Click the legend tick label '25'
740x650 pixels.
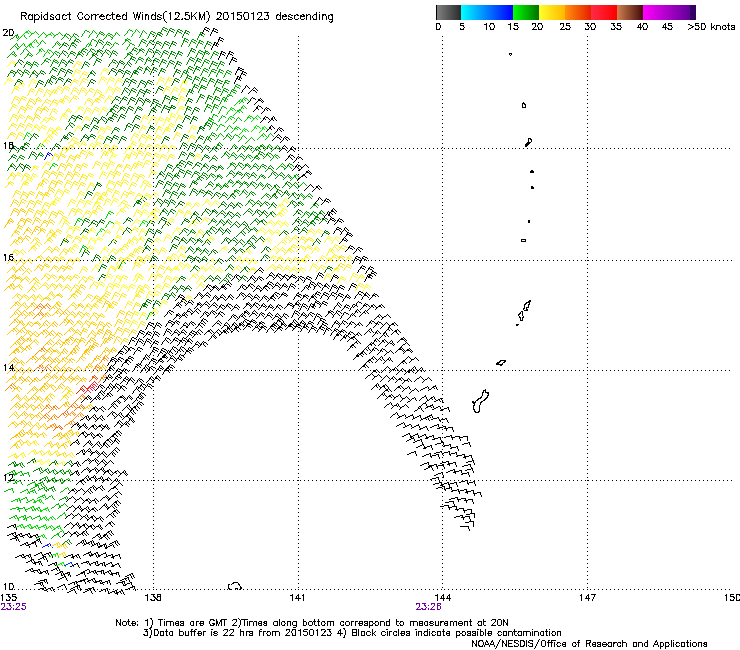pos(565,27)
